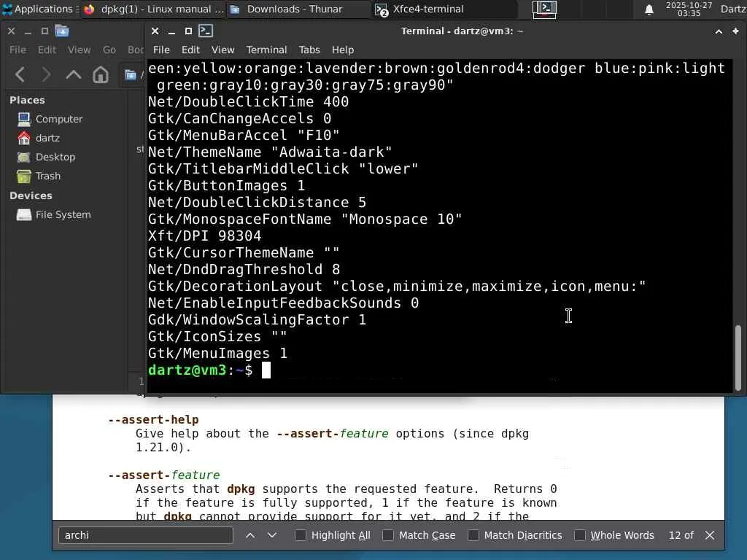The height and width of the screenshot is (560, 747).
Task: Click the Xft/DPI 98304 line
Action: coord(204,236)
